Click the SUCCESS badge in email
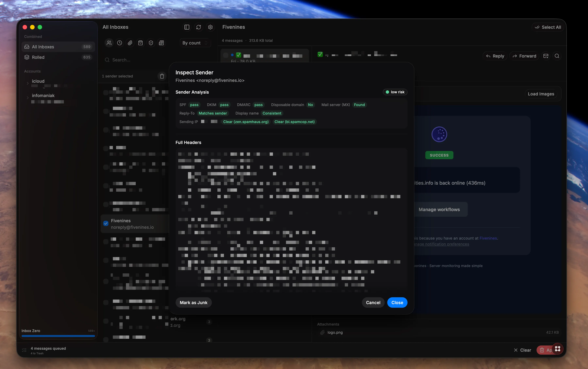This screenshot has height=369, width=588. (x=439, y=155)
